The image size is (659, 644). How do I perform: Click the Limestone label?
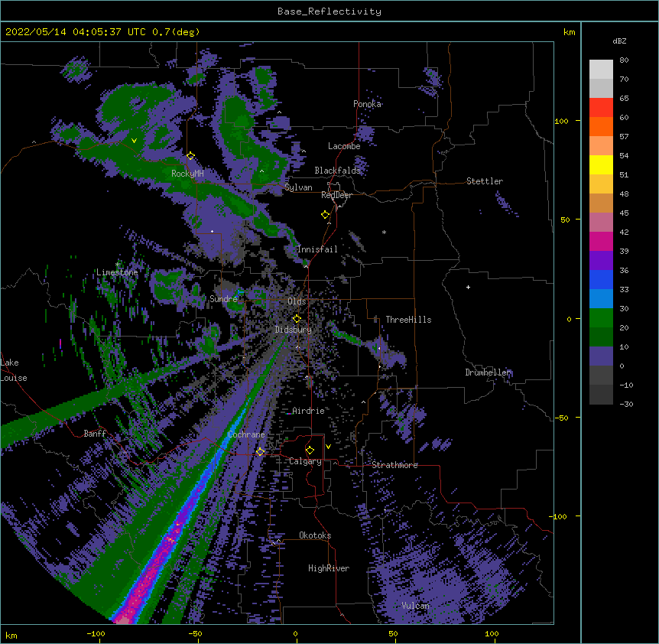click(117, 272)
